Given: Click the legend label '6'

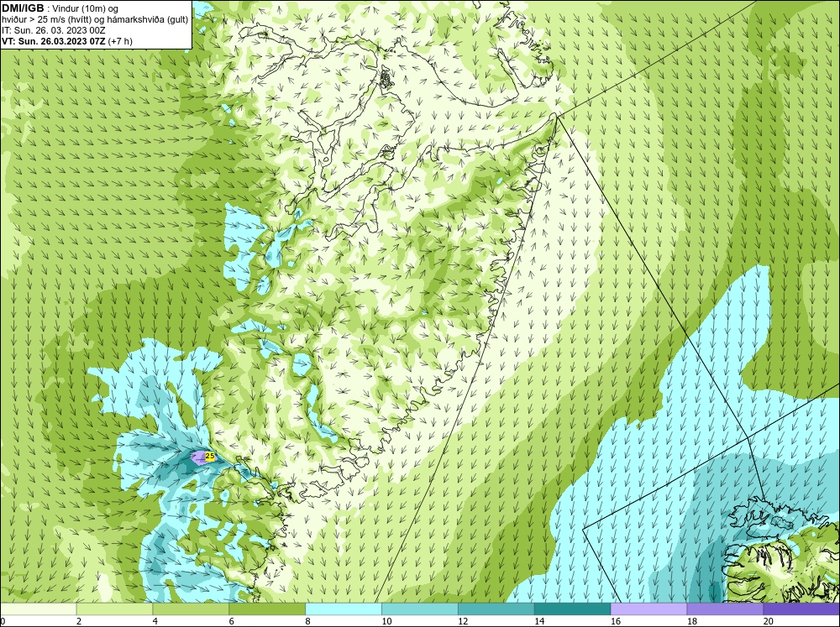Looking at the screenshot, I should click(232, 621).
